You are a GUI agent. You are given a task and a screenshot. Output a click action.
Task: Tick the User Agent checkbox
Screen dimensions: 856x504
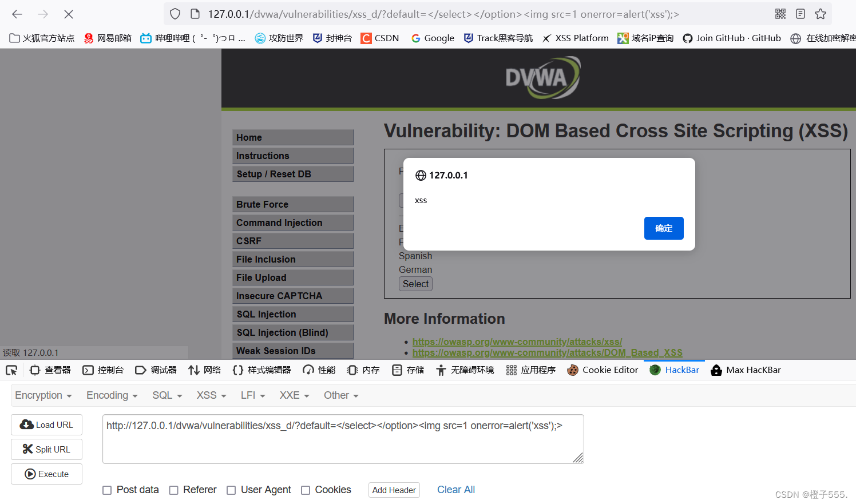pyautogui.click(x=231, y=490)
